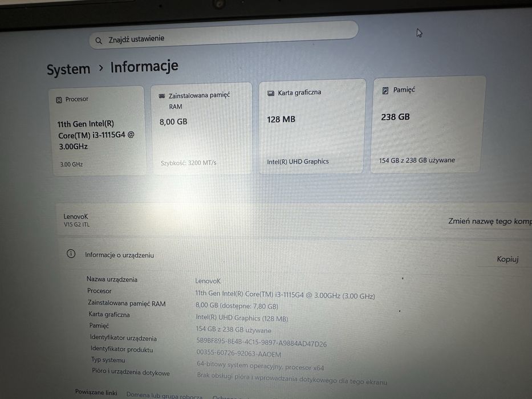
Task: Click the RAM memory card icon
Action: pos(162,96)
